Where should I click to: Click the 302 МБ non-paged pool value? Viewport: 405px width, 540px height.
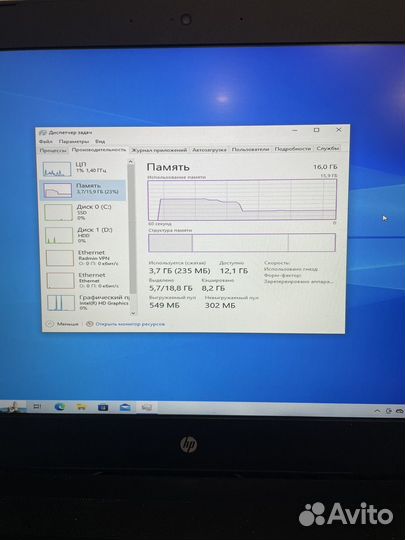[x=220, y=305]
